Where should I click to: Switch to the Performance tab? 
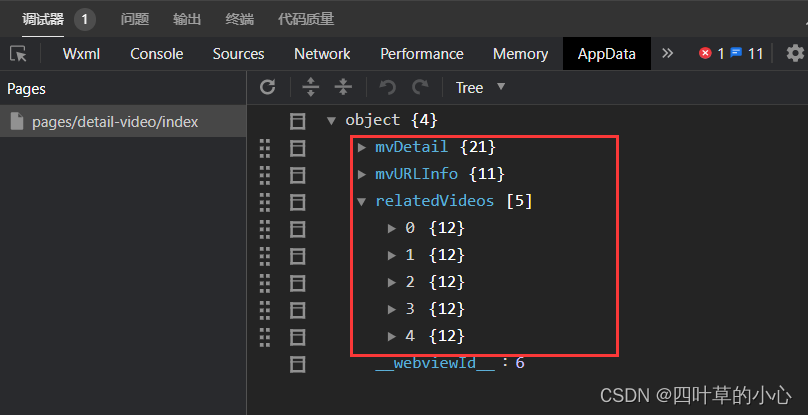(x=422, y=54)
